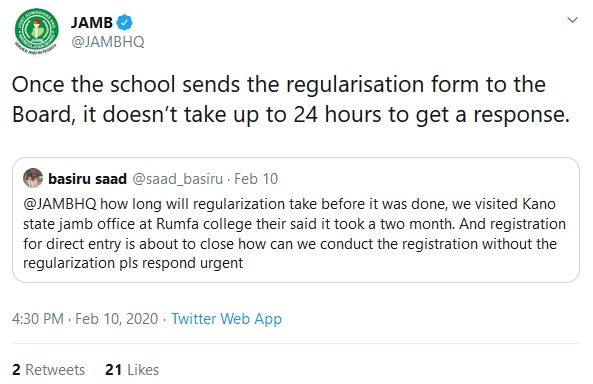
Task: Click the @JAMBHQ mention in the quoted tweet
Action: 60,204
